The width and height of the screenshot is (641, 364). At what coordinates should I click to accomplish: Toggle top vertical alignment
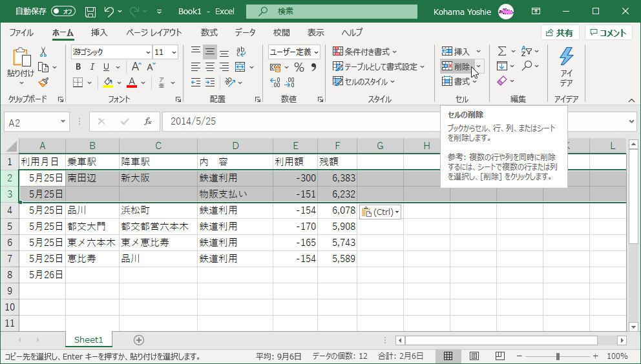(196, 52)
